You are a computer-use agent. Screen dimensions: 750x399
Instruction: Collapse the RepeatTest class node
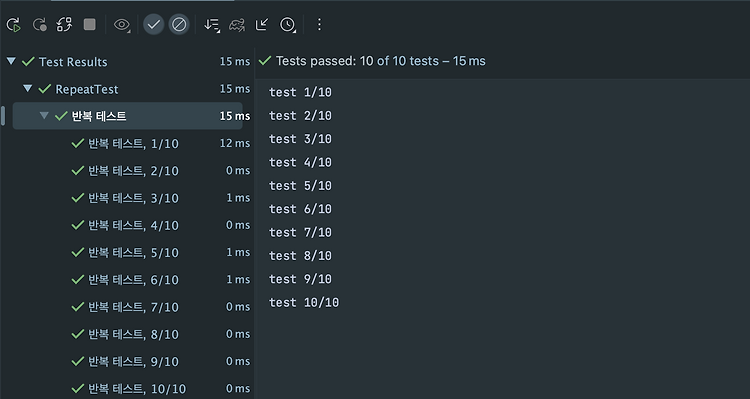[x=28, y=89]
